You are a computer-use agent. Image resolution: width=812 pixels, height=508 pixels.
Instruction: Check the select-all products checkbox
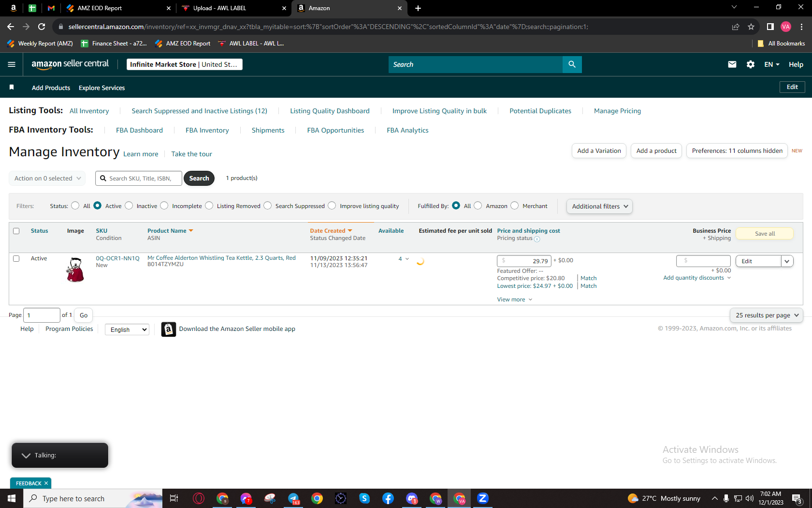point(16,231)
